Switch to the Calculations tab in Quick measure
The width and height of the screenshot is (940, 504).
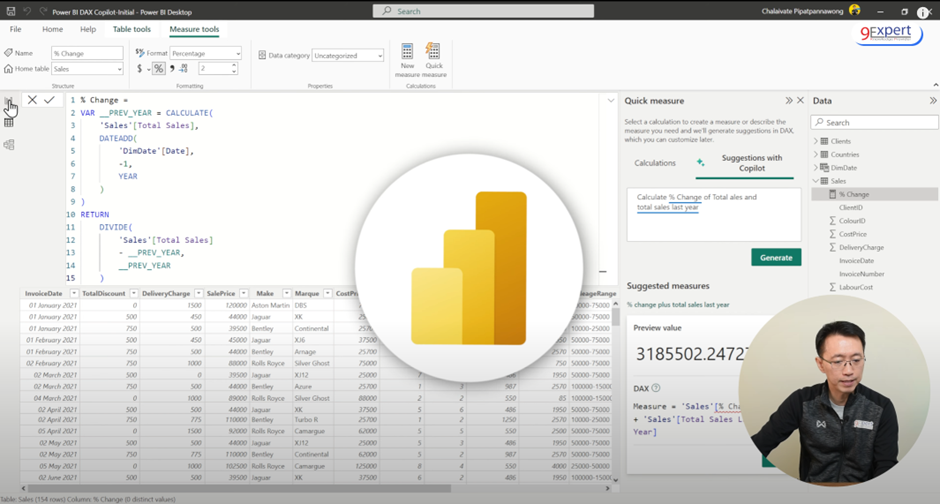pyautogui.click(x=655, y=163)
